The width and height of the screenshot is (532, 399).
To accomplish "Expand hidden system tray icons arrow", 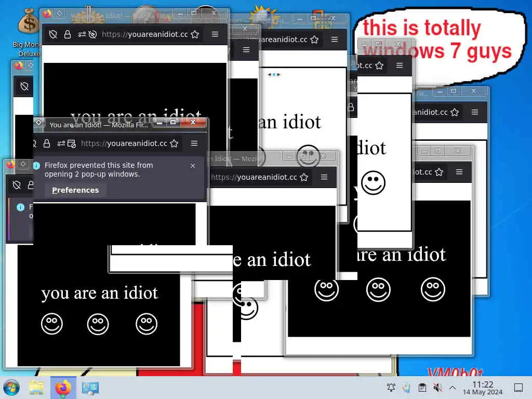I will (x=453, y=387).
